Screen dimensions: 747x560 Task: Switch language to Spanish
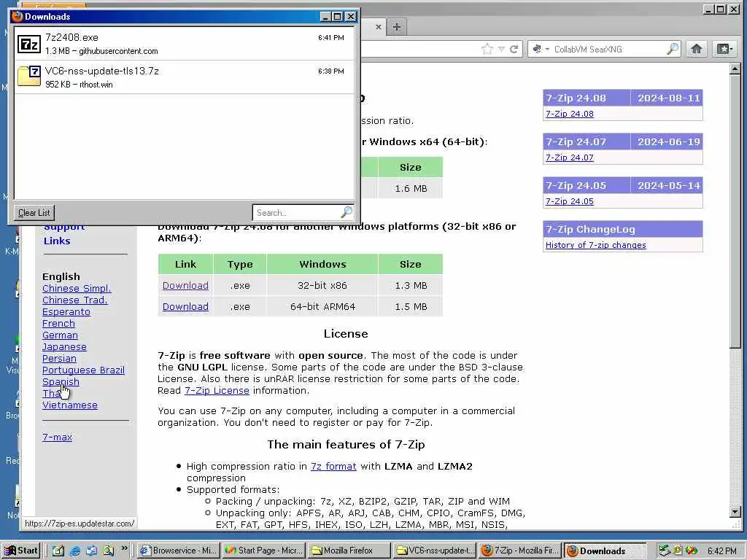coord(61,382)
